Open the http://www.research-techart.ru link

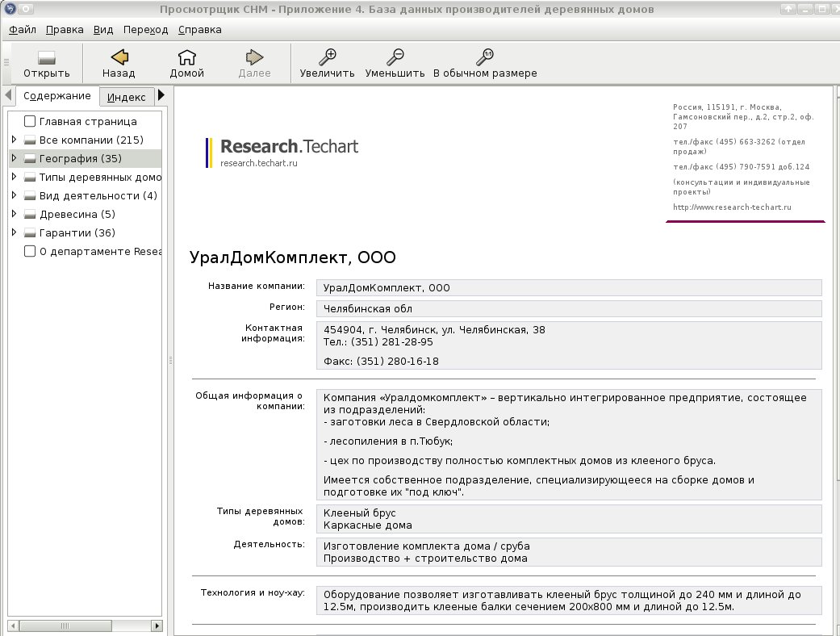(732, 207)
